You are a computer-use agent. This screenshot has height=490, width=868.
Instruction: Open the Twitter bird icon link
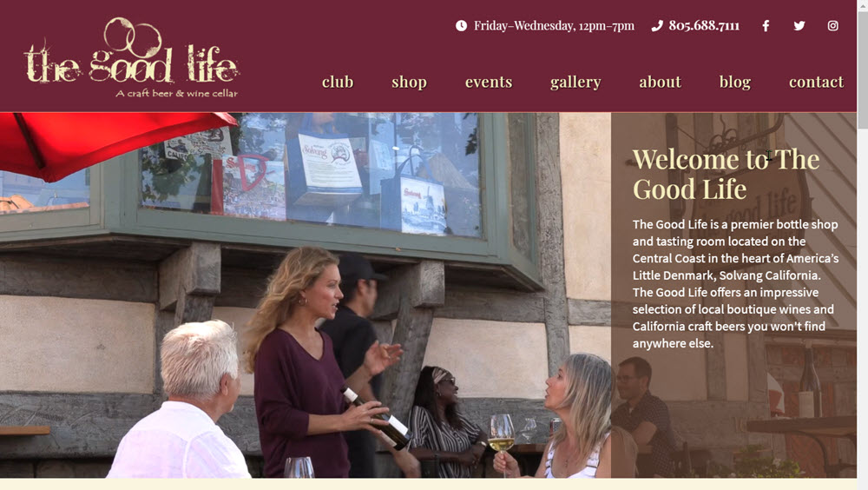(799, 25)
